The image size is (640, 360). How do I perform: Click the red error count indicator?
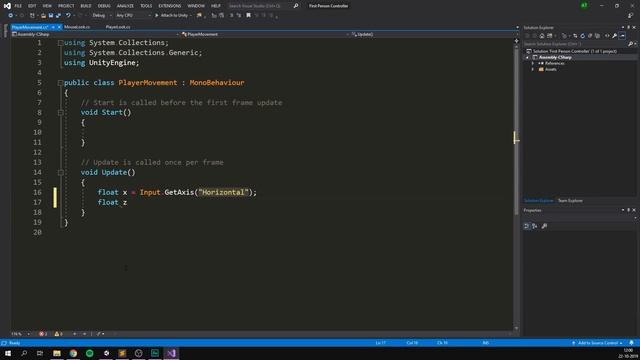[x=43, y=334]
